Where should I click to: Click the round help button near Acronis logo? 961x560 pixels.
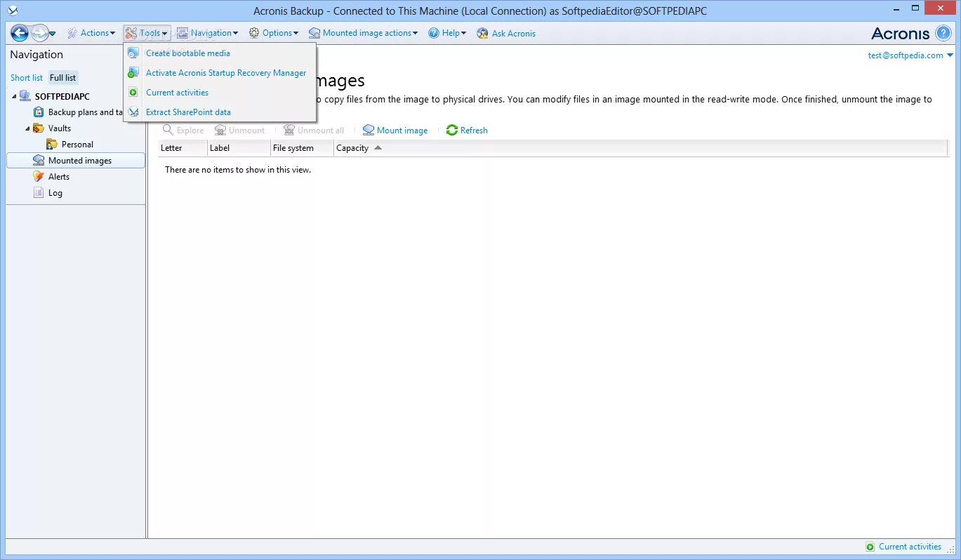coord(943,33)
